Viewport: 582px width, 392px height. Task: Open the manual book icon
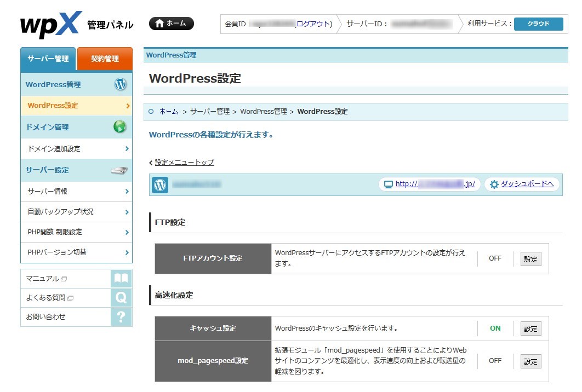121,279
